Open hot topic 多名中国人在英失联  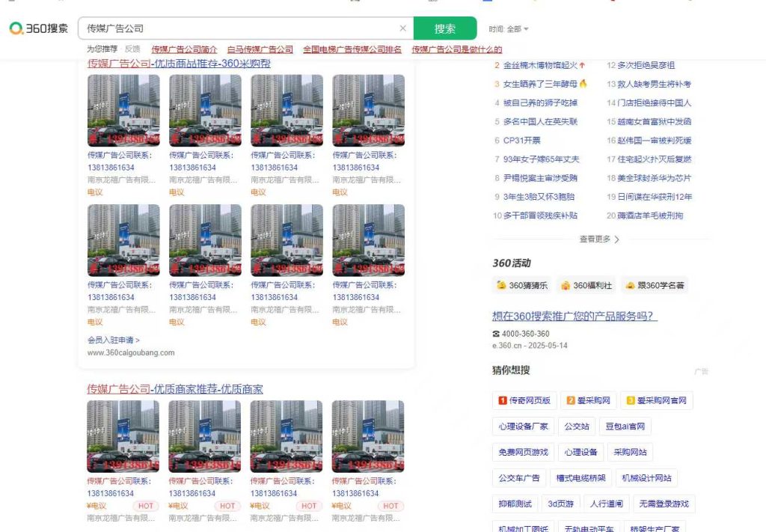point(540,122)
